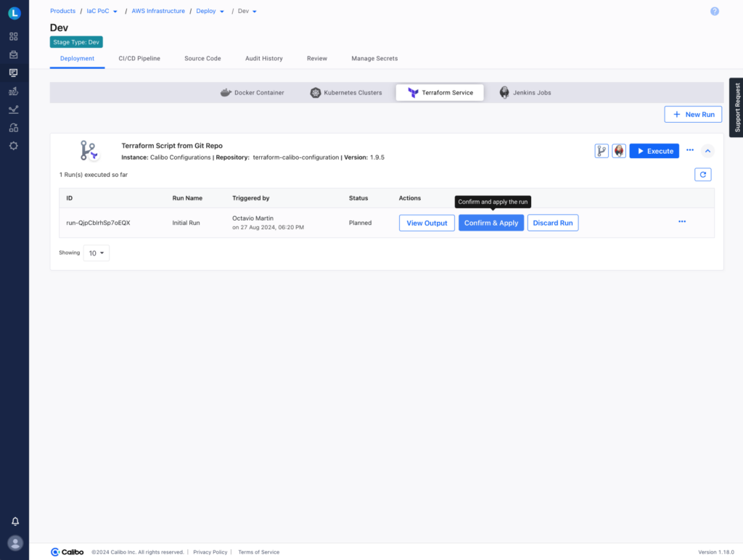Collapse the Terraform Script panel

click(708, 151)
